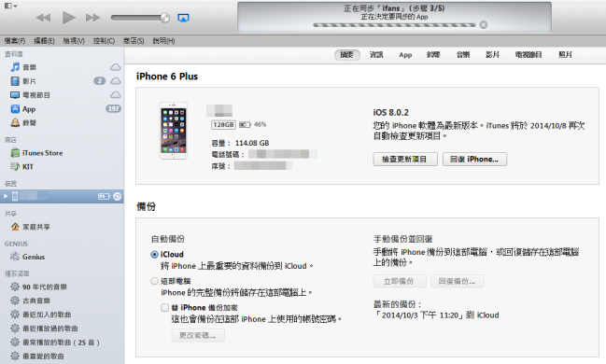Open the 檢視(V) menu
The image size is (606, 364).
(x=74, y=40)
